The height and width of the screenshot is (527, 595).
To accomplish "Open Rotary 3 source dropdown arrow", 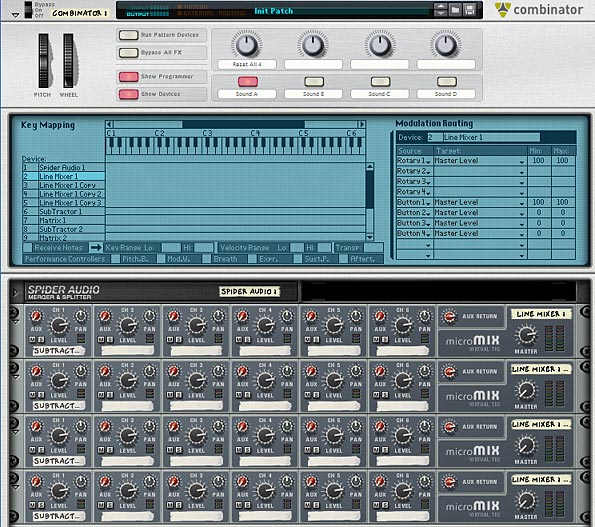I will click(x=428, y=182).
